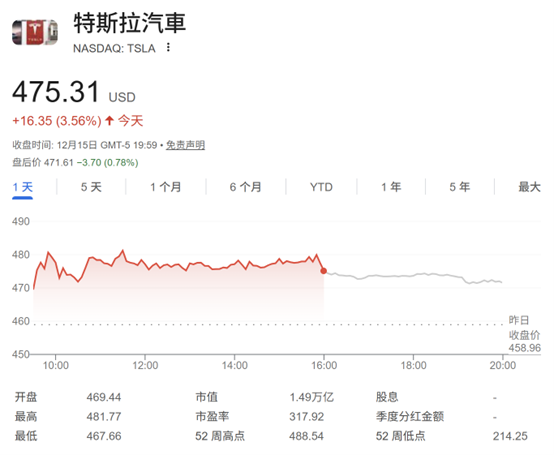This screenshot has height=455, width=554.
Task: Open the 免责声明 disclaimer link
Action: point(185,145)
